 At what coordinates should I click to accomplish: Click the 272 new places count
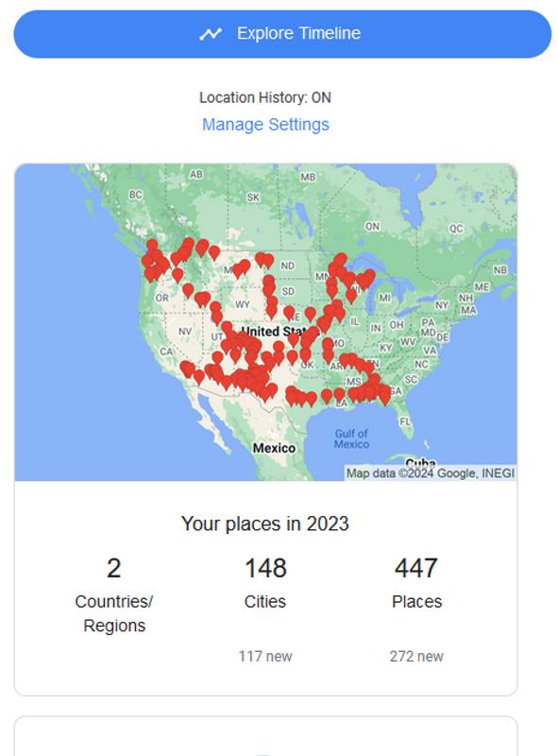(x=416, y=656)
